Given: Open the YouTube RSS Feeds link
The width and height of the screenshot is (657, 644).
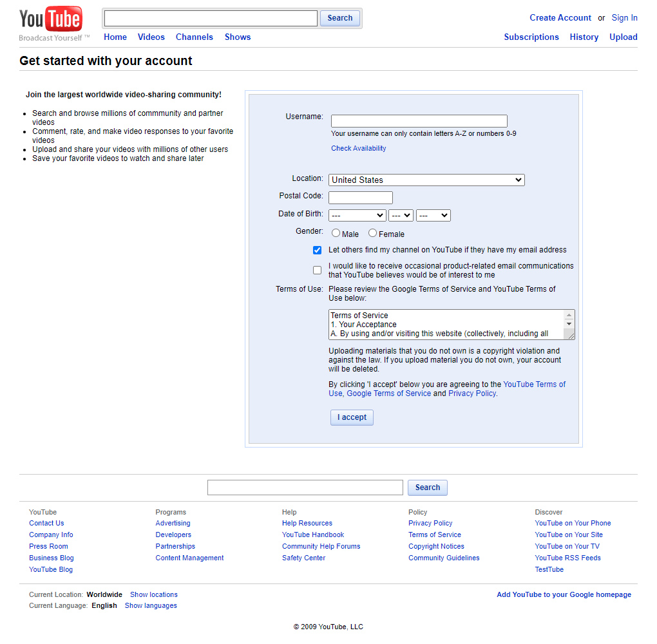Looking at the screenshot, I should [x=567, y=558].
